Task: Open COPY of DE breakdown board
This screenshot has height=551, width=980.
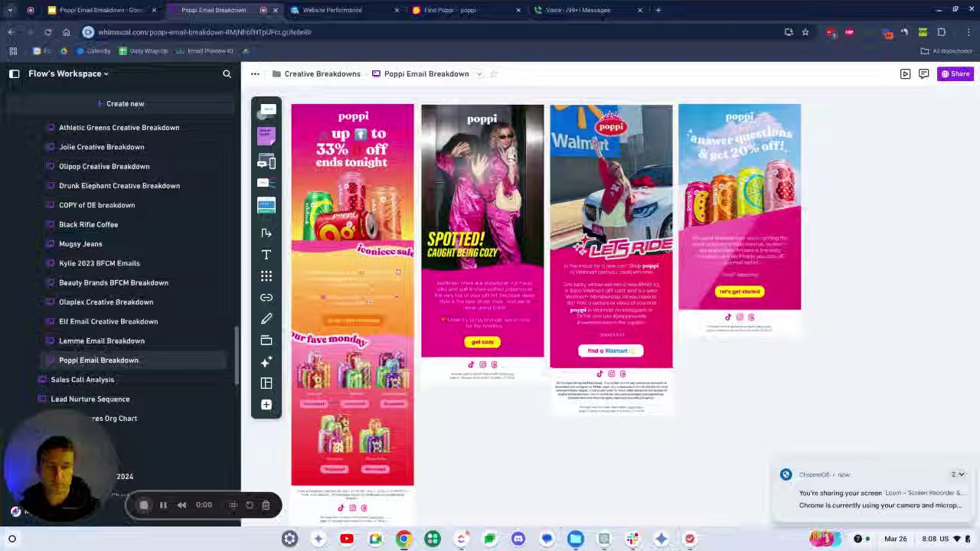Action: 96,205
